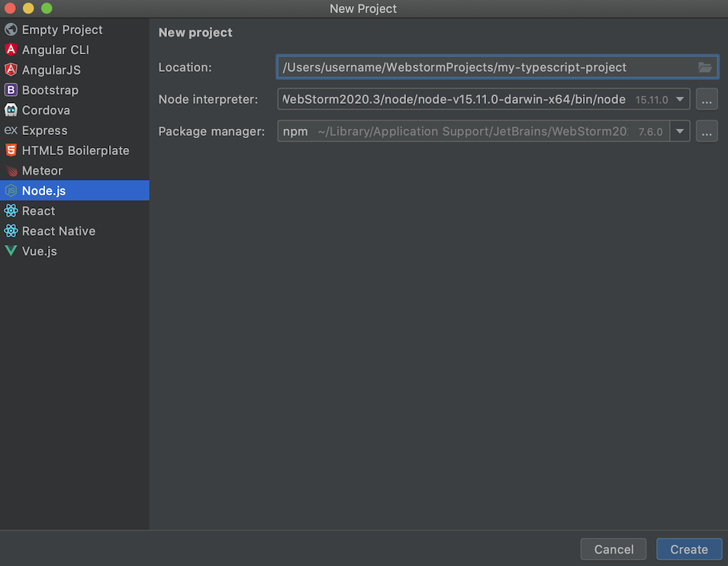This screenshot has height=566, width=728.
Task: Click the Express 'ex' icon
Action: click(11, 130)
